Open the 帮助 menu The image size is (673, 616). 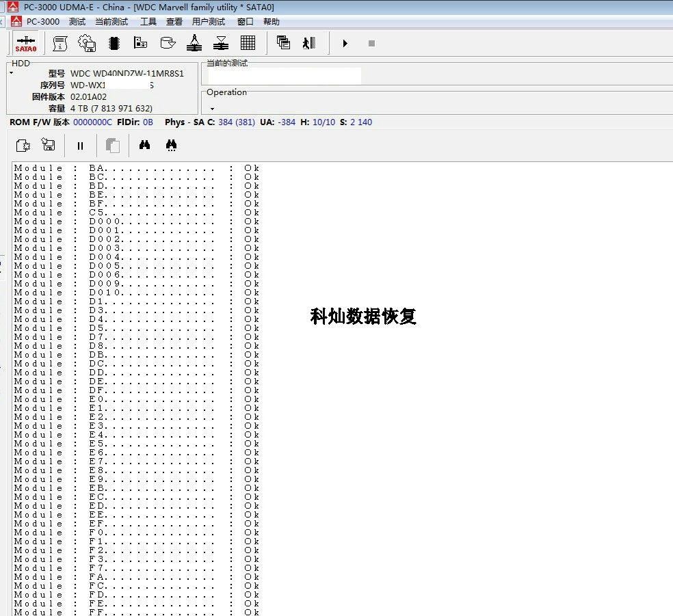tap(272, 21)
